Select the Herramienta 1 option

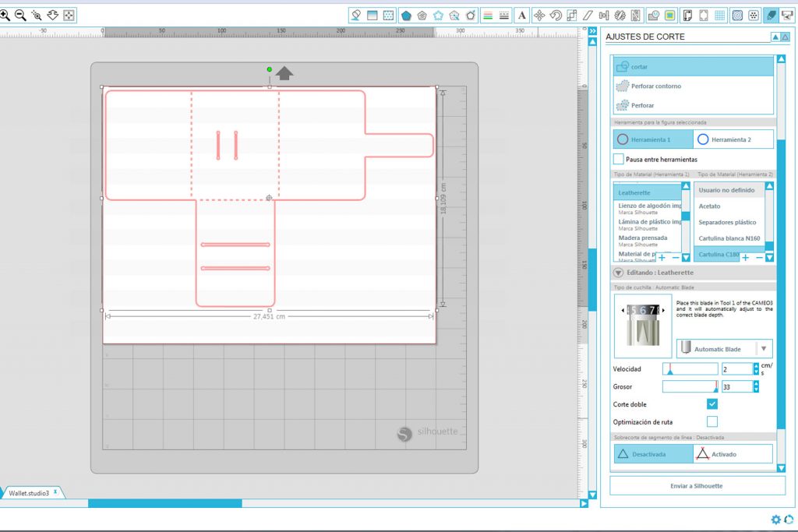654,139
